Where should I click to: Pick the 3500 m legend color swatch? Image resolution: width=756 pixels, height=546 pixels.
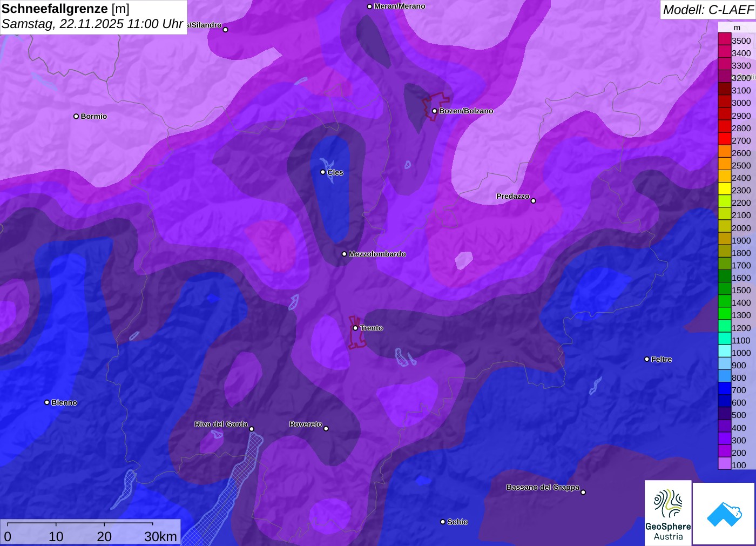pyautogui.click(x=725, y=39)
